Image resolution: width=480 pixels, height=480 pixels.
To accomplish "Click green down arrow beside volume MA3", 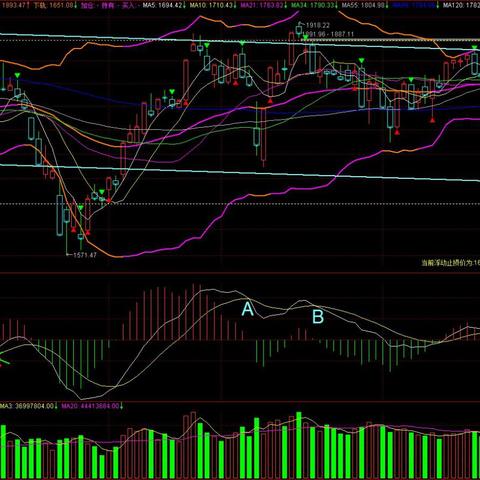I will (55, 406).
